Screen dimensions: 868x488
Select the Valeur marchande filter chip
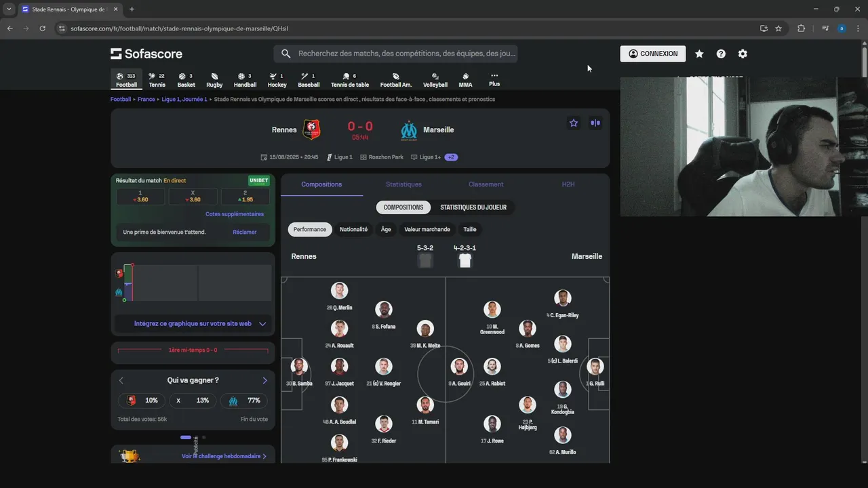tap(427, 229)
